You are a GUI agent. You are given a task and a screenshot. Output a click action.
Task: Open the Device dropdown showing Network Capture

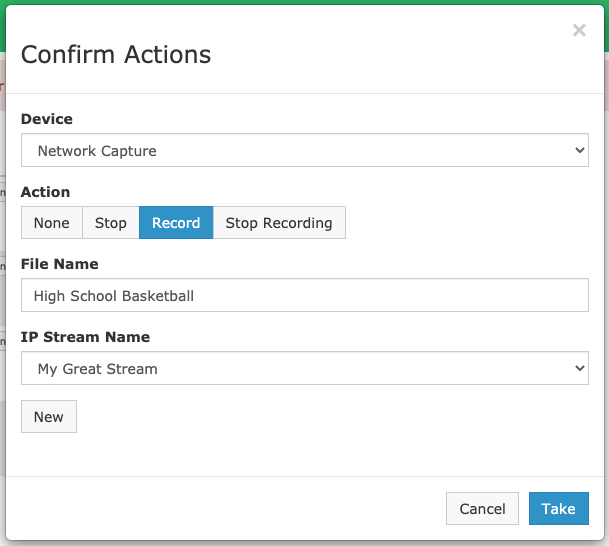[x=304, y=151]
